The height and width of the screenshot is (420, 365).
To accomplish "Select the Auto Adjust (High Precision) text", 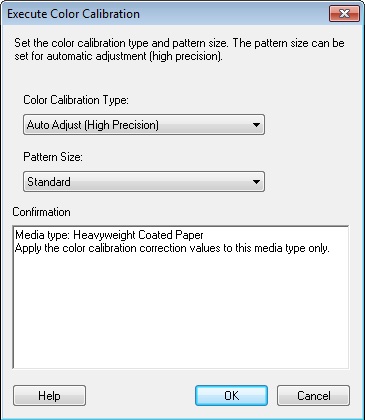I will tap(93, 125).
